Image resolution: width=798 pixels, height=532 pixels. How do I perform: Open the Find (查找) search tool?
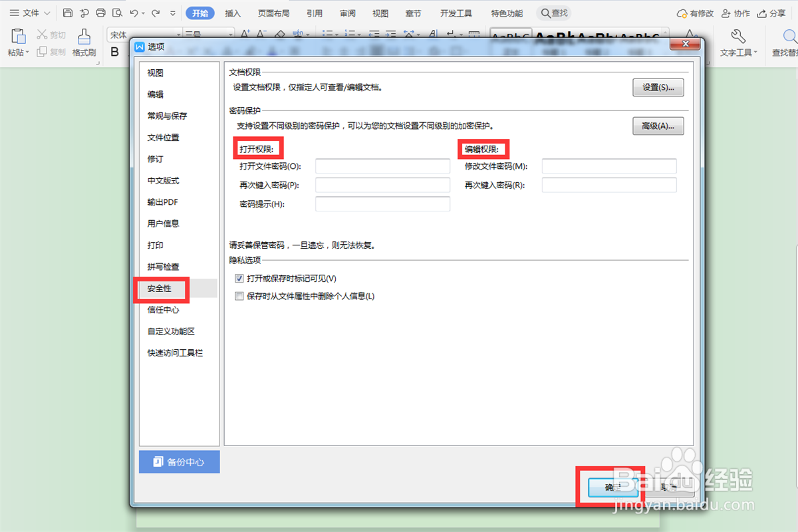(x=554, y=13)
